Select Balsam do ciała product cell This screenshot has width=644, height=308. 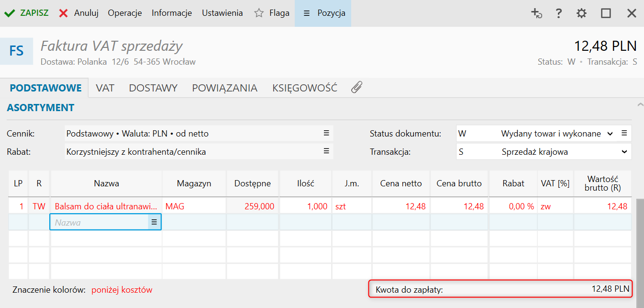106,206
